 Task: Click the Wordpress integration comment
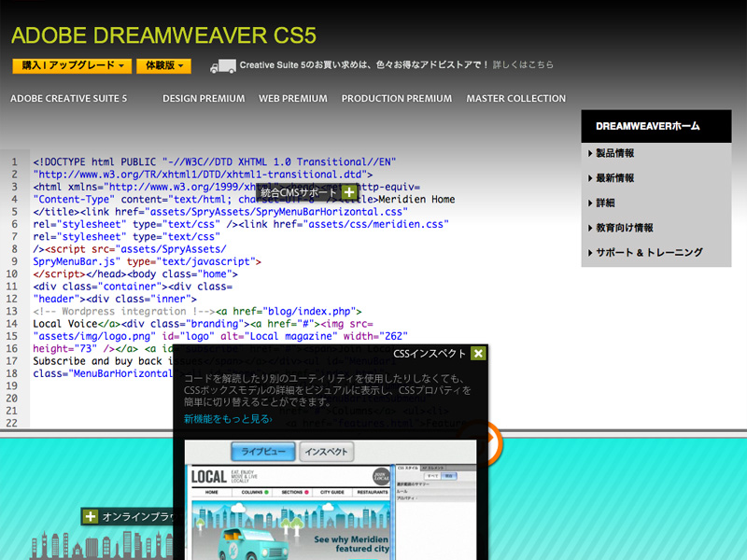tap(124, 312)
